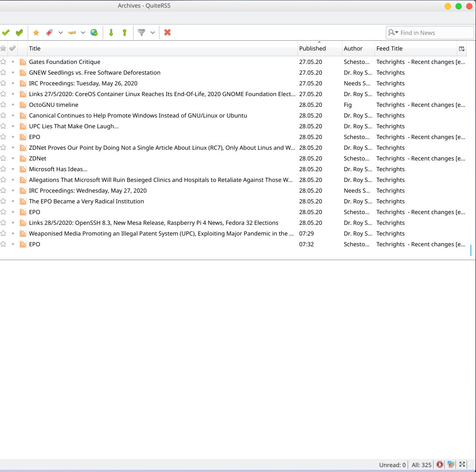Expand the filter dropdown arrow
Screen dimensions: 476x472
[x=153, y=33]
